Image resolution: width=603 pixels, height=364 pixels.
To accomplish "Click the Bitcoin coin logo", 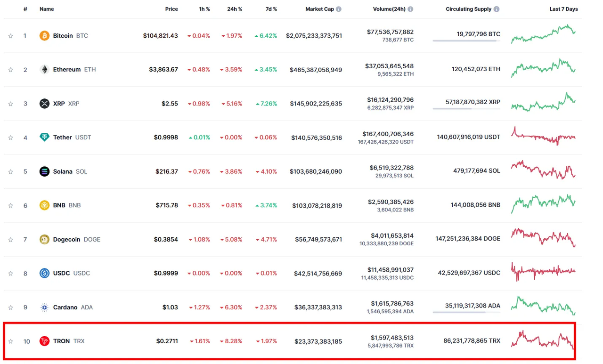I will coord(44,36).
